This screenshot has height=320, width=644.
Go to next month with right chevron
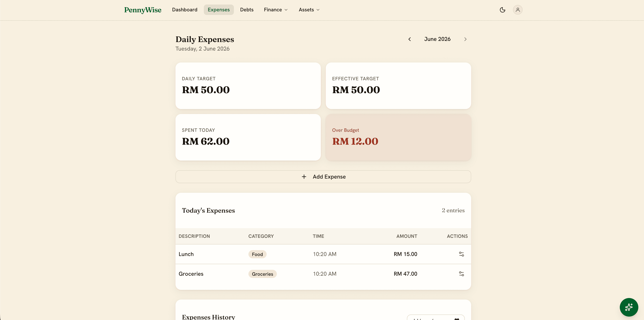(x=465, y=39)
